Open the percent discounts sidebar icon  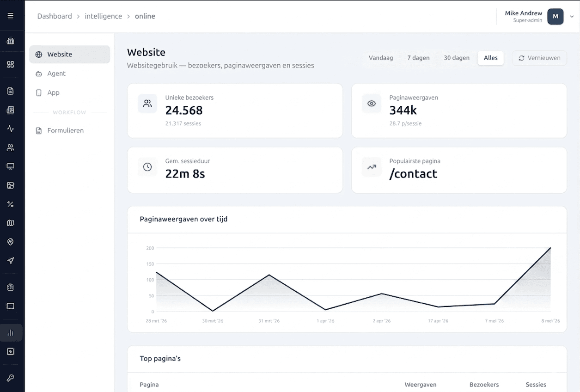[11, 204]
